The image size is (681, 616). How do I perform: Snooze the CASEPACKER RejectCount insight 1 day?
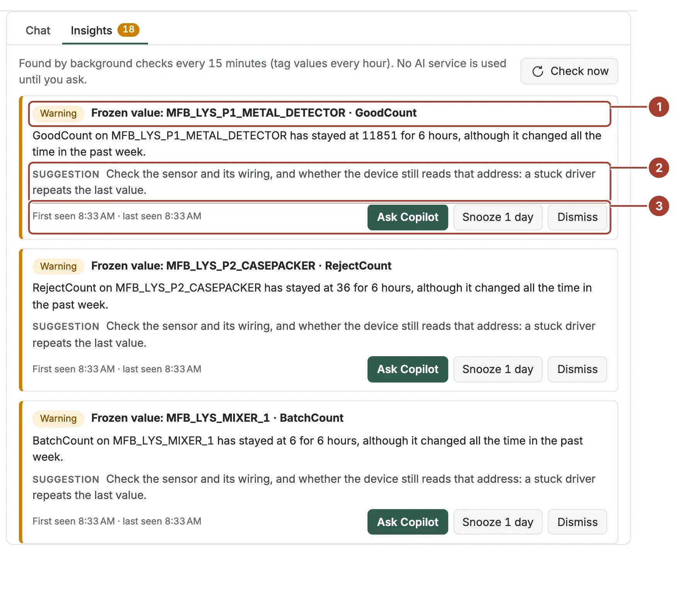[497, 369]
